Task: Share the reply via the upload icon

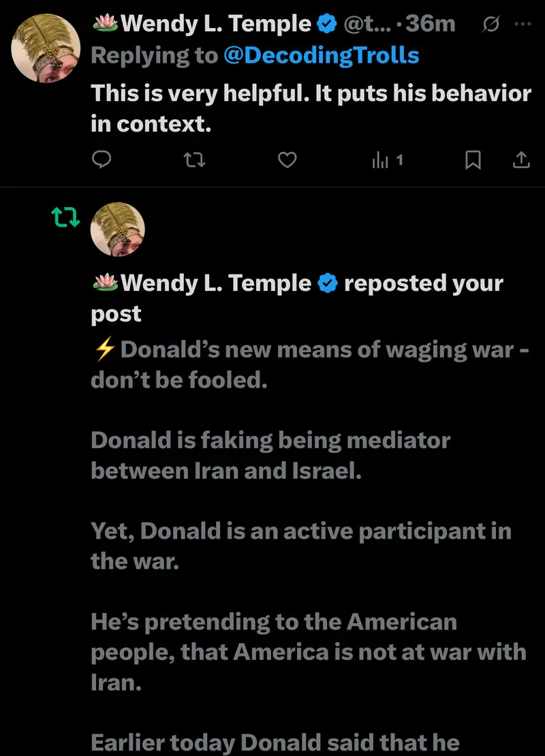Action: [520, 160]
